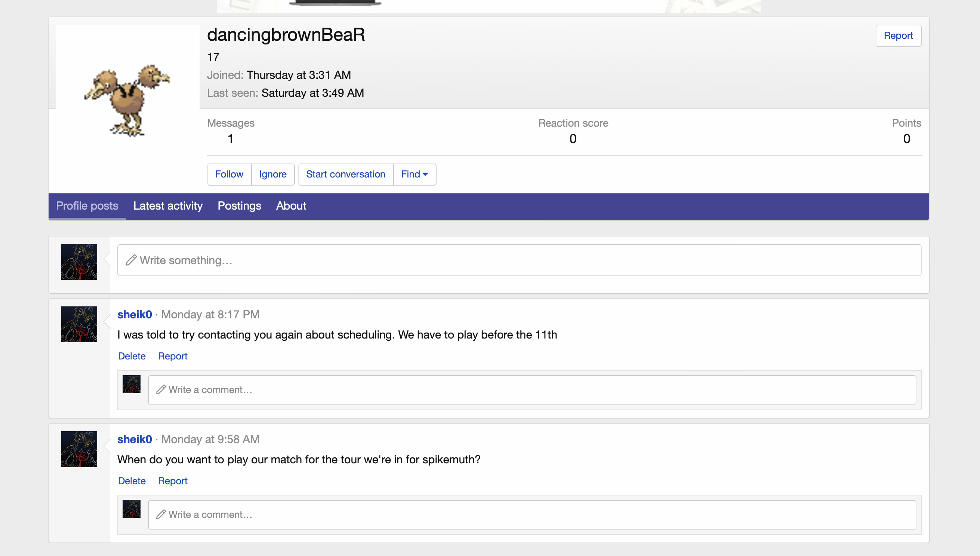980x556 pixels.
Task: Report the spikemuth match post
Action: (x=173, y=481)
